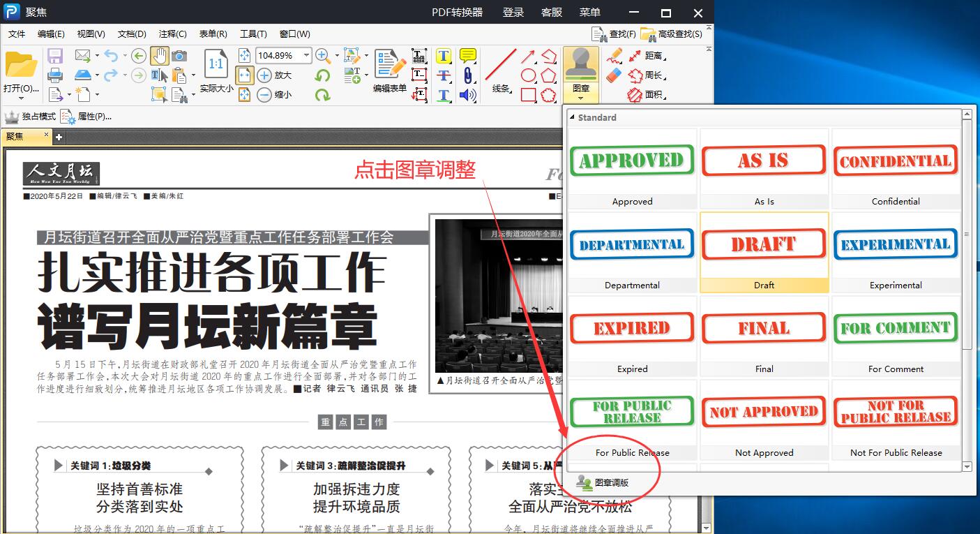Screen dimensions: 980x534
Task: Select the pencil drawing tool
Action: (x=614, y=55)
